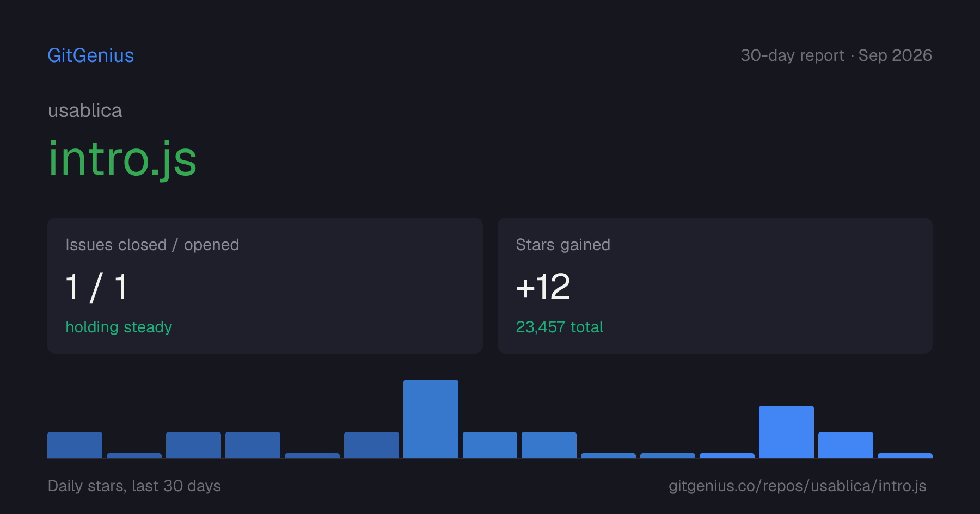Open the gitgenius.co/repos/usablica/intro.js URL

tap(798, 486)
